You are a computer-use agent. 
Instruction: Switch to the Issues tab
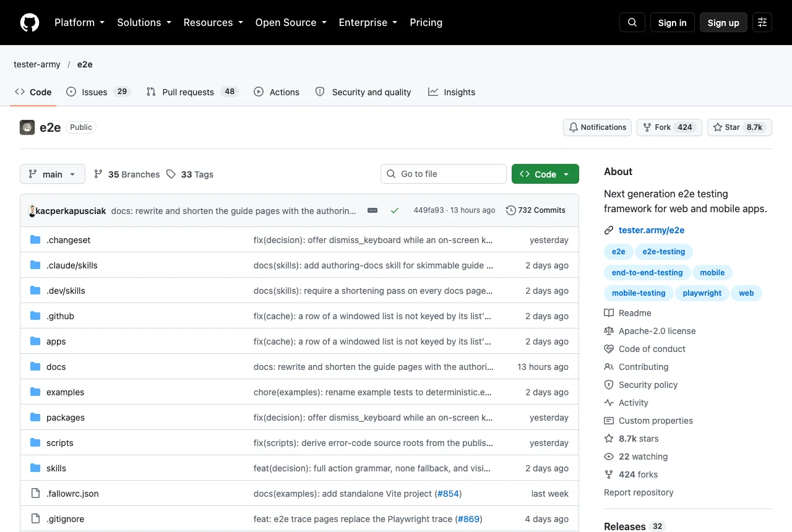click(98, 92)
